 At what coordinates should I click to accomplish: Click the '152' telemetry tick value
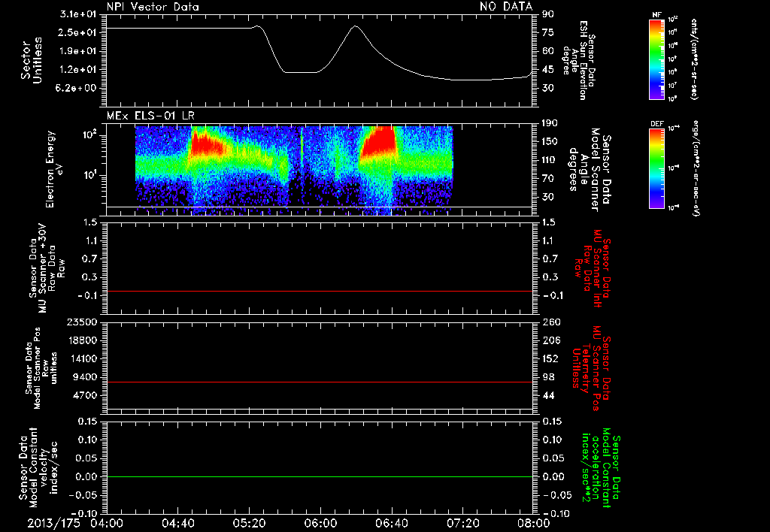pos(551,358)
